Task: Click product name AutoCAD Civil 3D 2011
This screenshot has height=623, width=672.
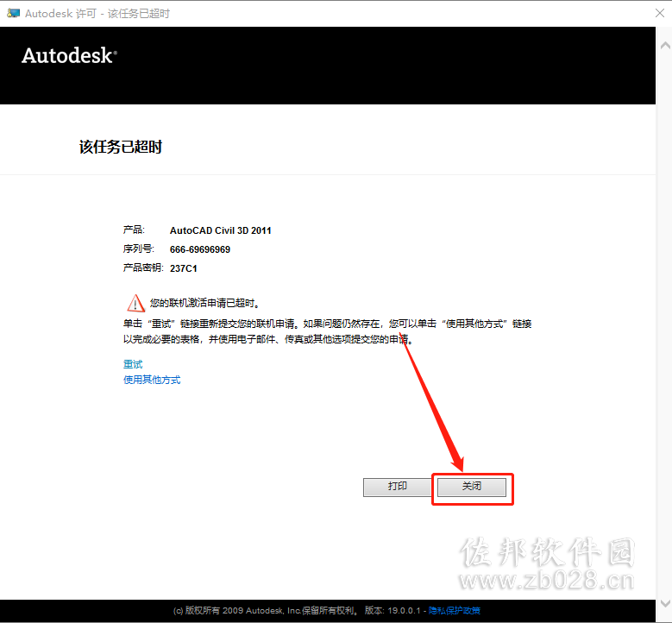Action: tap(221, 230)
